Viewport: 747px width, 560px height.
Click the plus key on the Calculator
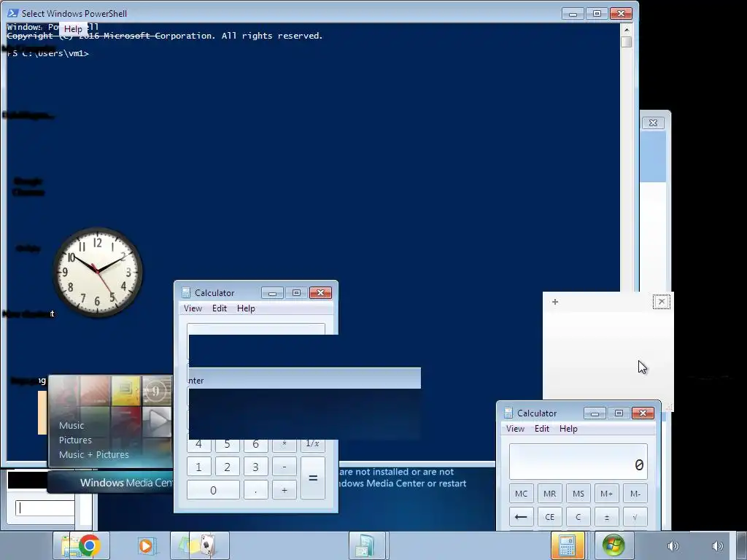click(284, 490)
